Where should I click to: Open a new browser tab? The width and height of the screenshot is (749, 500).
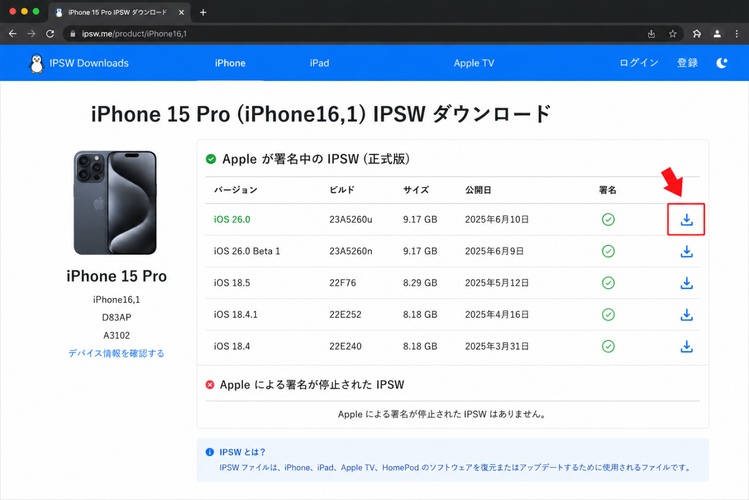point(203,12)
